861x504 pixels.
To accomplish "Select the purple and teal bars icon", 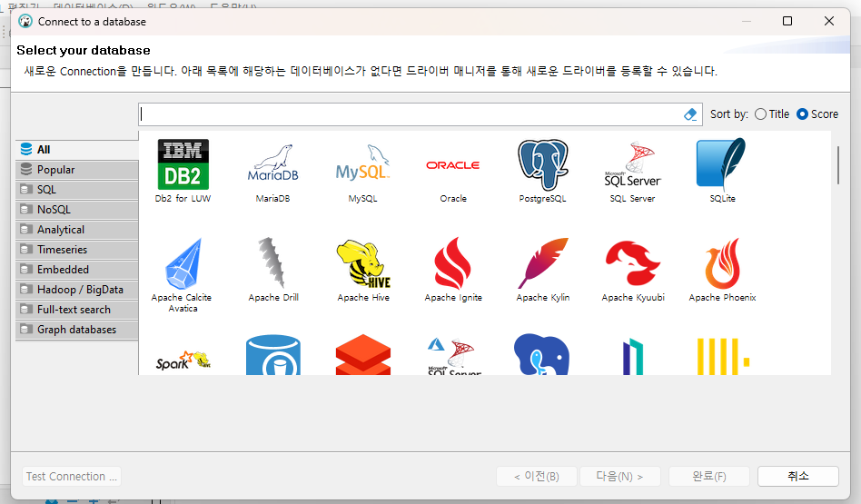I will (632, 357).
